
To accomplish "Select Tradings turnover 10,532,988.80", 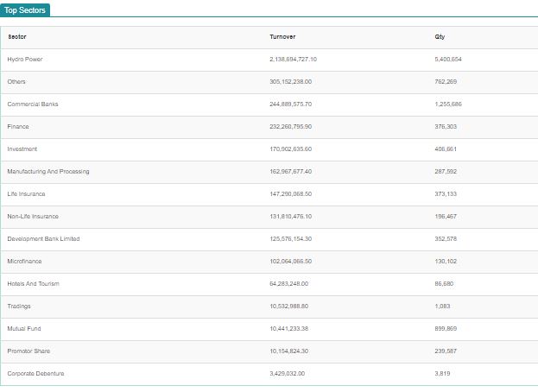I will click(289, 306).
